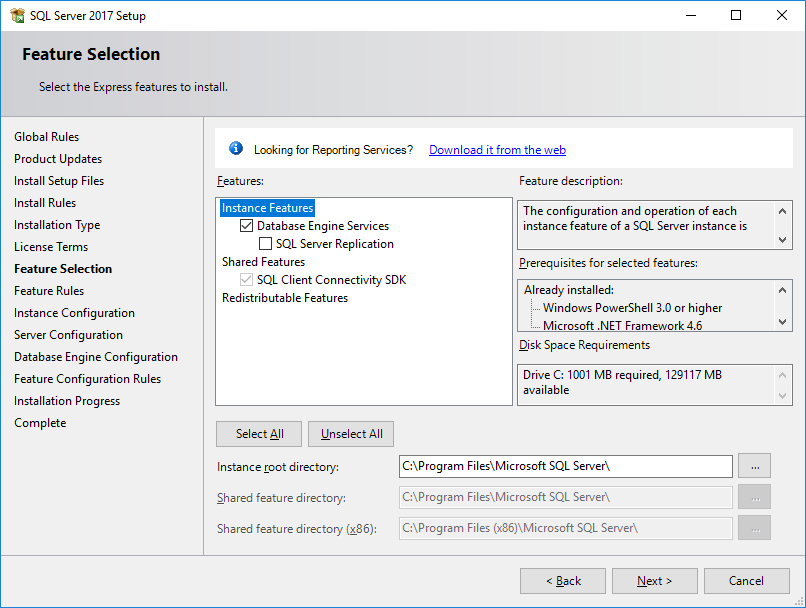Click the blue information icon
806x608 pixels.
236,149
